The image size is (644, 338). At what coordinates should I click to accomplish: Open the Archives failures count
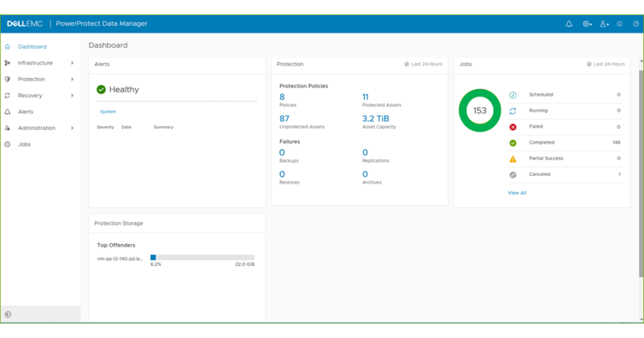[x=365, y=174]
